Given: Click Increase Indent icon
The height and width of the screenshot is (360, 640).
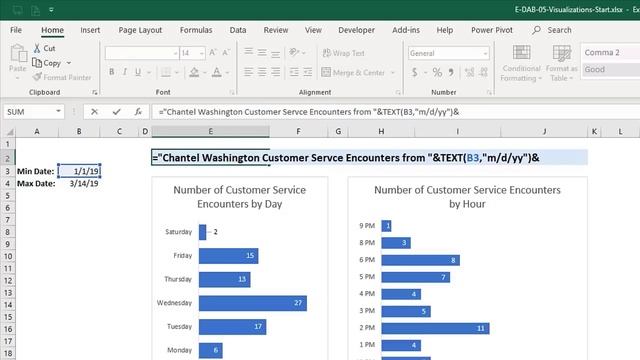Looking at the screenshot, I should pos(308,72).
